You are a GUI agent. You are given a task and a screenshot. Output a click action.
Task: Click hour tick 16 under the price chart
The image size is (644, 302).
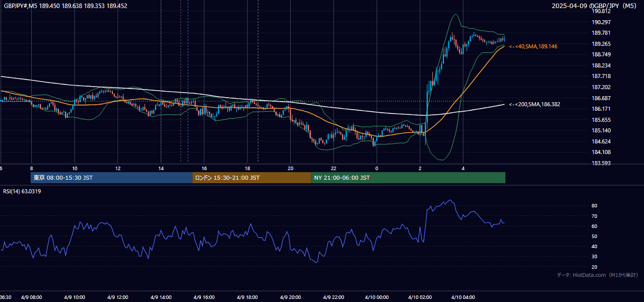(204, 168)
